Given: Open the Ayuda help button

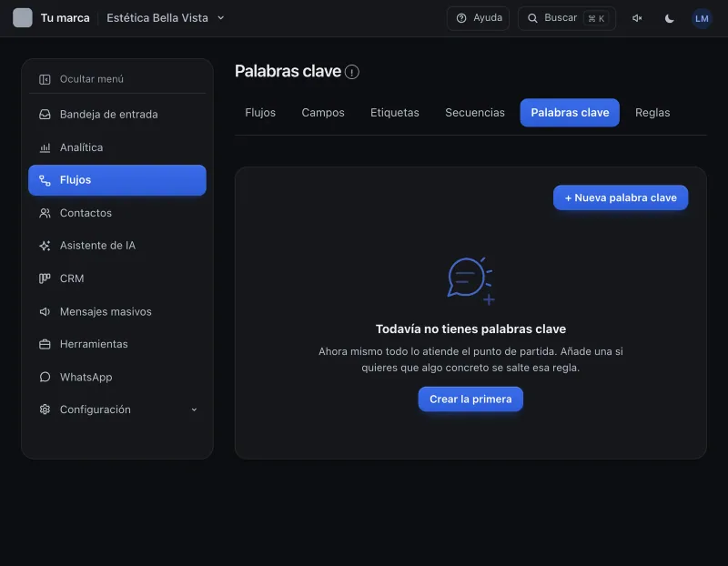Looking at the screenshot, I should 478,18.
